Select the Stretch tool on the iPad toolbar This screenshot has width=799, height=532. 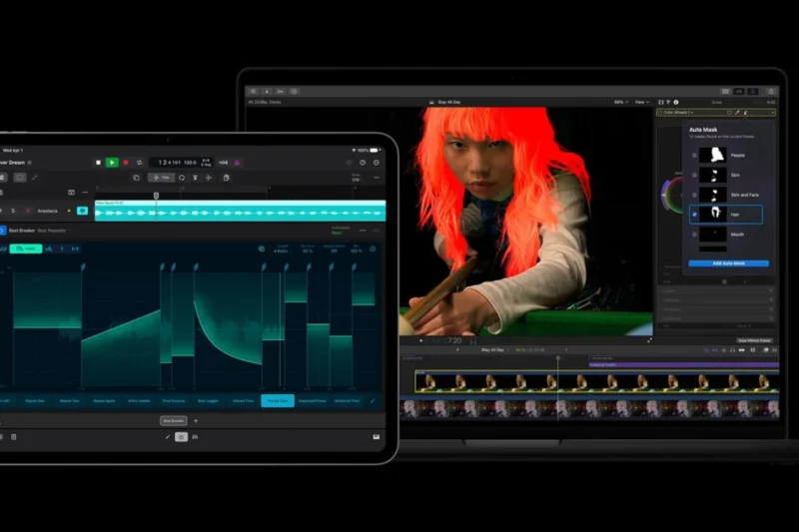click(x=209, y=177)
